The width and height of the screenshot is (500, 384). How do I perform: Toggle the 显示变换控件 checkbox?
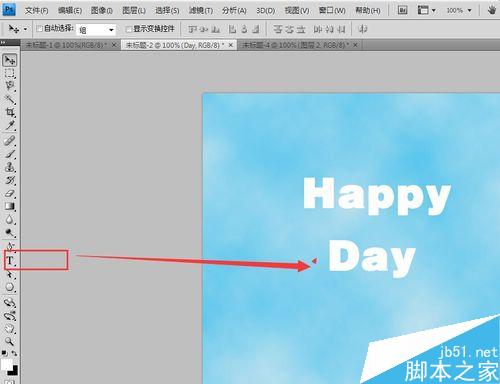point(129,29)
